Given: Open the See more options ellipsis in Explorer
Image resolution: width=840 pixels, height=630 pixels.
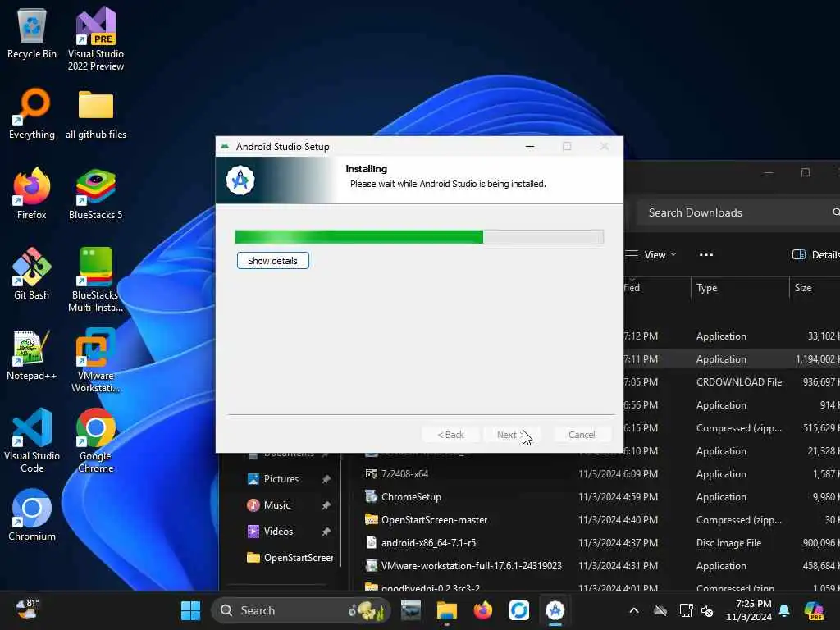Looking at the screenshot, I should pyautogui.click(x=706, y=255).
